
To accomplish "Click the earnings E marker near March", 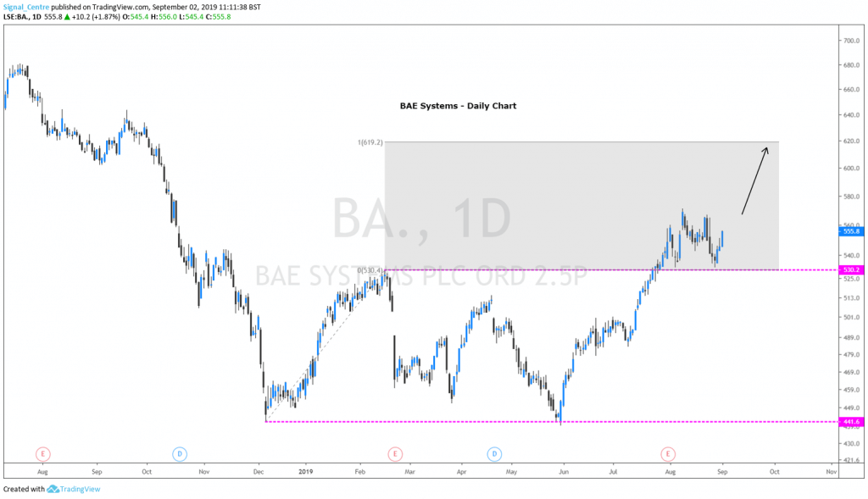I will click(395, 454).
